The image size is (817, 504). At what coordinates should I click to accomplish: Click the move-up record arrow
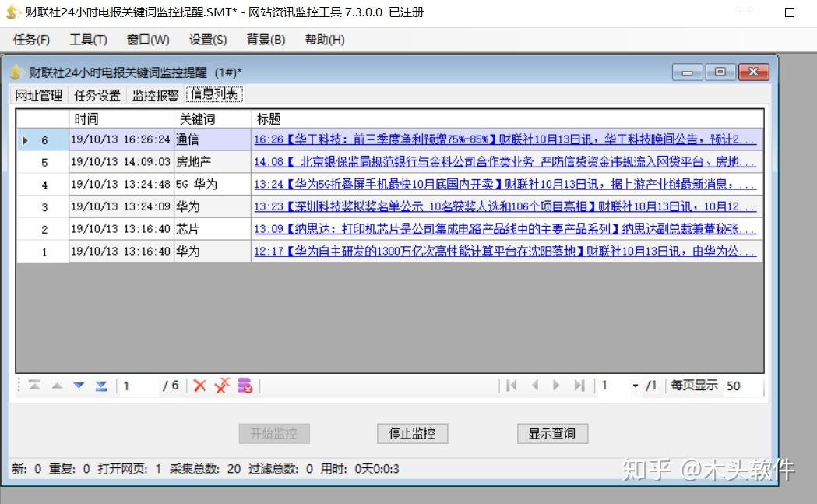pos(58,386)
